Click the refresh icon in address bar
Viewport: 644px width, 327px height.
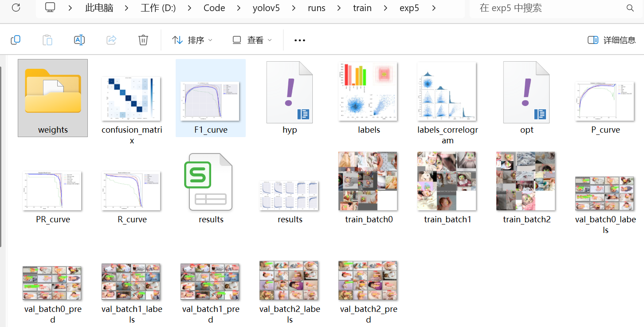pos(16,8)
